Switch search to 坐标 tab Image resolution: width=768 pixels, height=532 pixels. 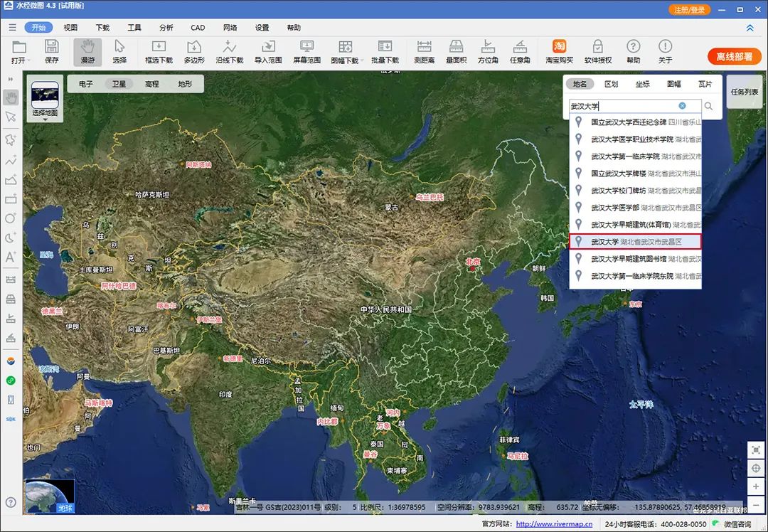tap(643, 84)
